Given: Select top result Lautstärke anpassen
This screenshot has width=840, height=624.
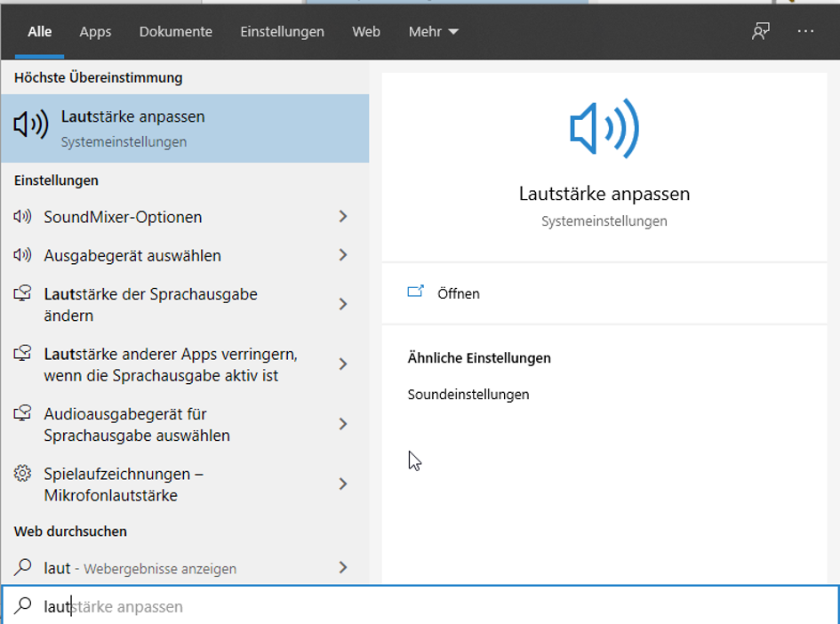Looking at the screenshot, I should point(185,128).
